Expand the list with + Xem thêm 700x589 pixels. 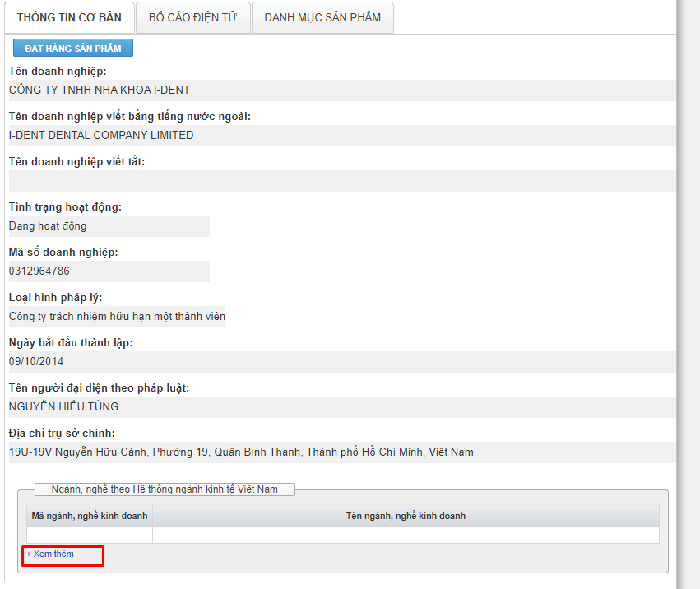pyautogui.click(x=50, y=554)
